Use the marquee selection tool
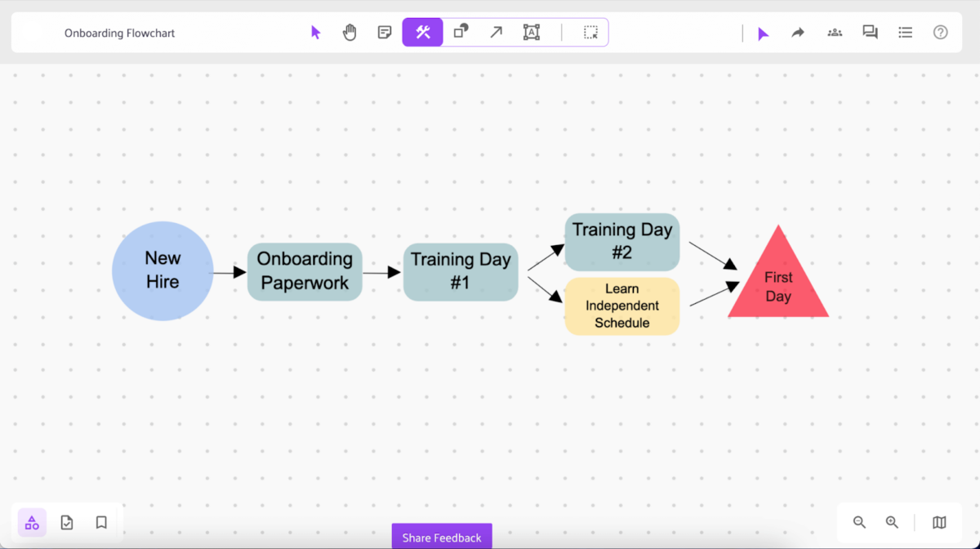Image resolution: width=980 pixels, height=549 pixels. [590, 32]
